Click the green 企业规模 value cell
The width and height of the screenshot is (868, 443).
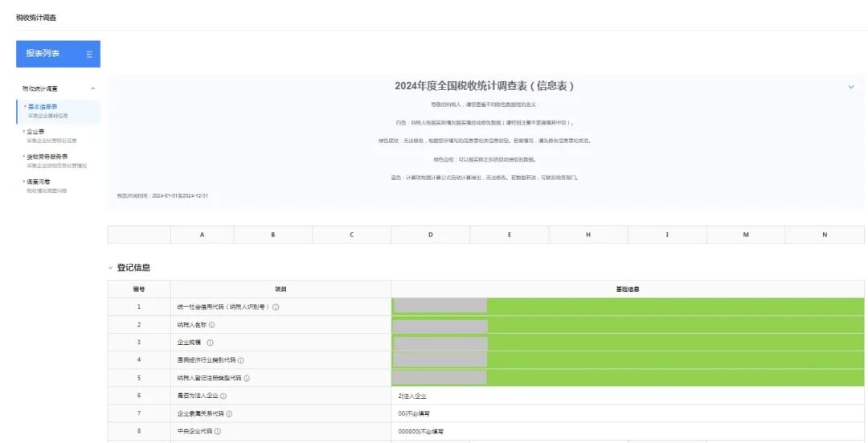628,343
